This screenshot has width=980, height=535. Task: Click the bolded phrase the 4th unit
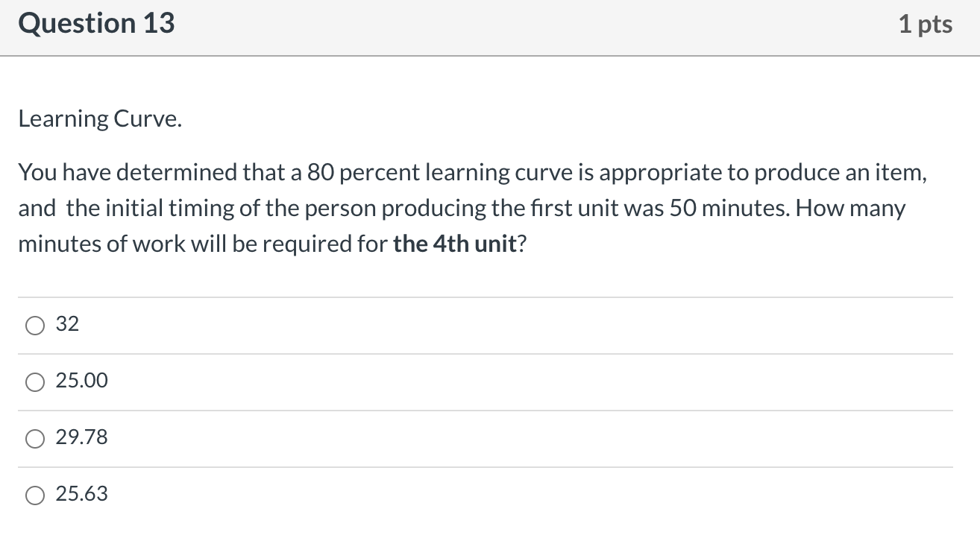(453, 243)
